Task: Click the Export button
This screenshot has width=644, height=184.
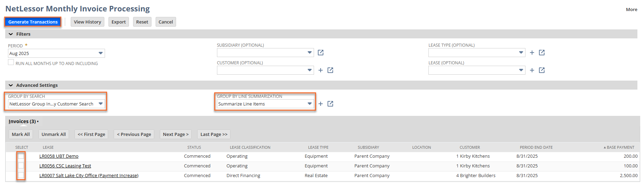Action: click(x=119, y=22)
